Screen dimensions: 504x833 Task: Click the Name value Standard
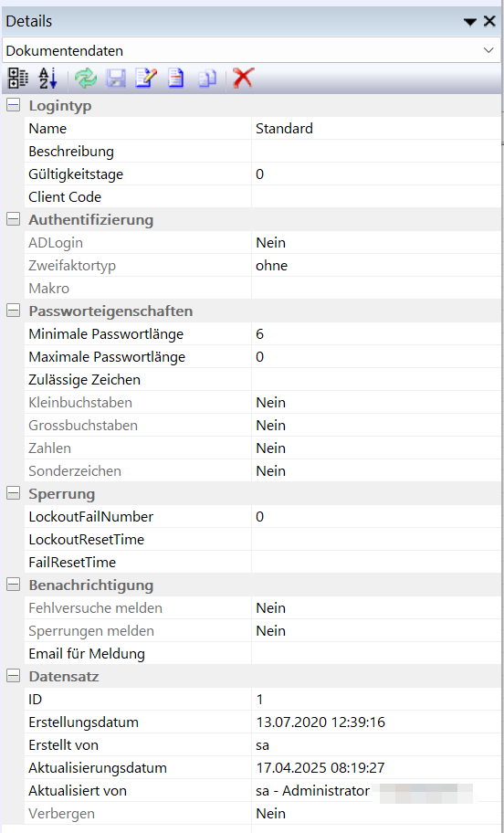pyautogui.click(x=284, y=129)
